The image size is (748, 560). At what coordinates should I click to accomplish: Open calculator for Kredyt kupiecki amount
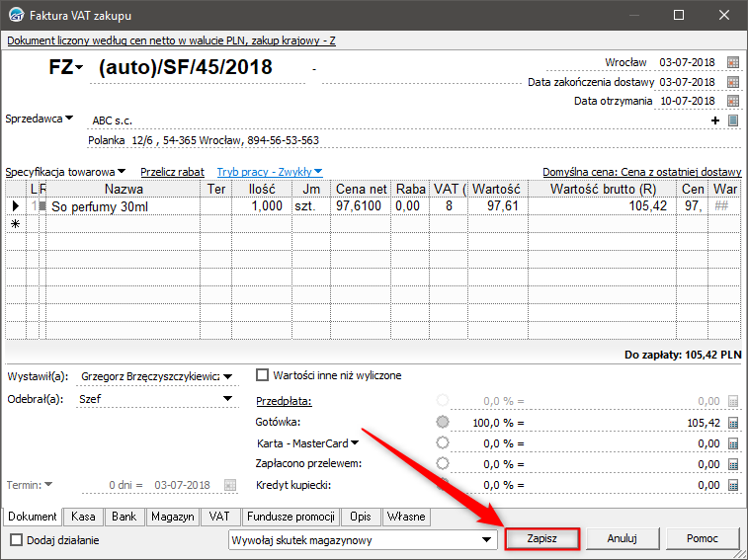coord(733,485)
